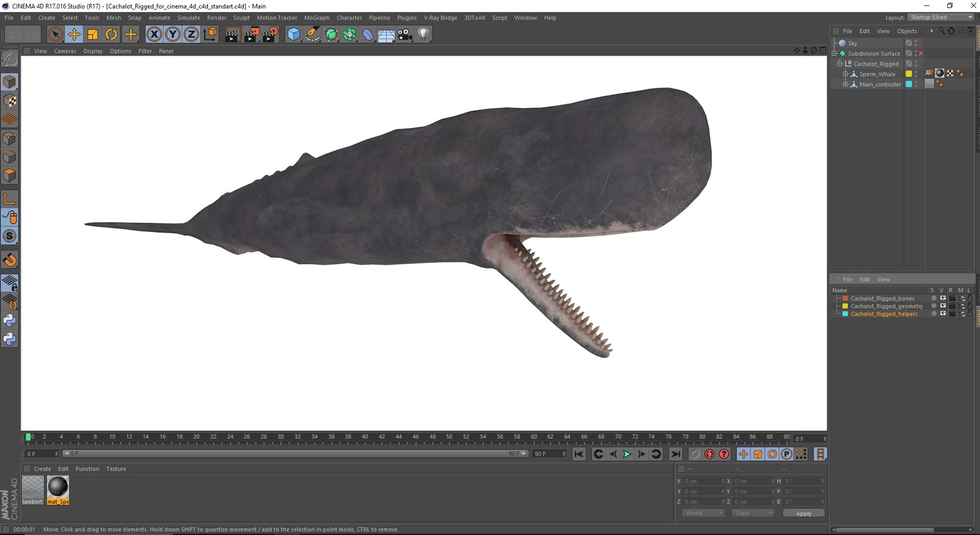This screenshot has height=535, width=980.
Task: Select the Scale tool
Action: point(92,35)
